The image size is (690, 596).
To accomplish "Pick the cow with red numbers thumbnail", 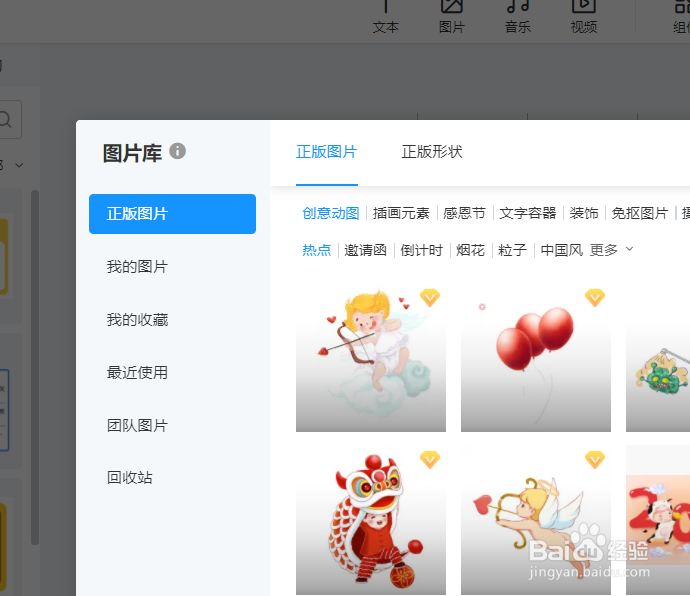I will (658, 520).
